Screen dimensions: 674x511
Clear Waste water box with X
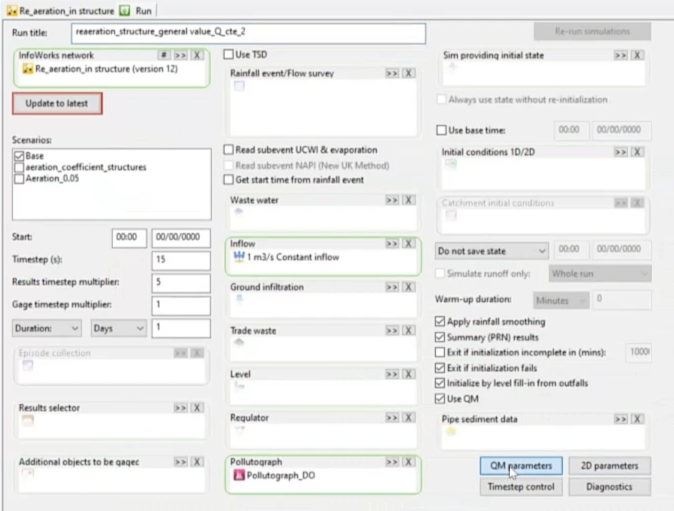point(408,200)
